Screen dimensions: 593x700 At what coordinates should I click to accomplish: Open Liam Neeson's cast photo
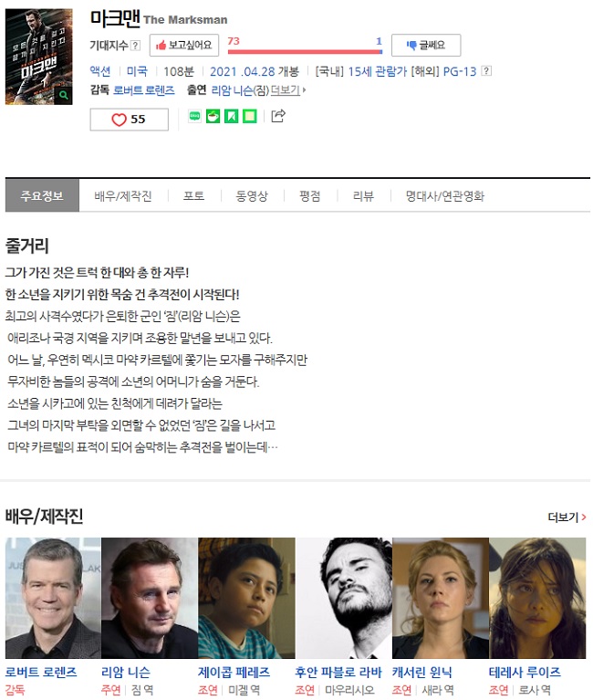click(150, 598)
